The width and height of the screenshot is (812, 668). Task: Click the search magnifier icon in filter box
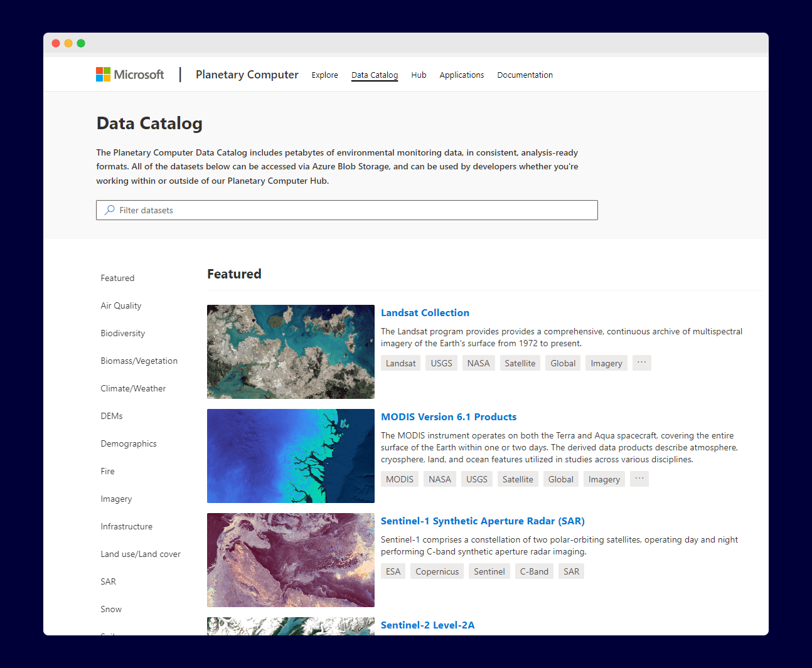click(x=109, y=209)
